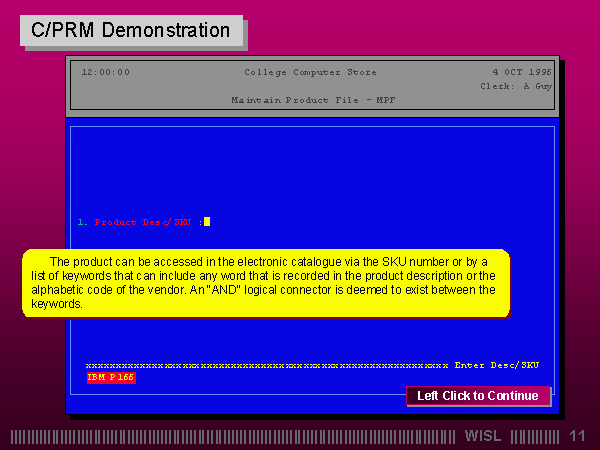Image resolution: width=600 pixels, height=450 pixels.
Task: Click the C/PRM Demonstration title box
Action: pos(131,30)
